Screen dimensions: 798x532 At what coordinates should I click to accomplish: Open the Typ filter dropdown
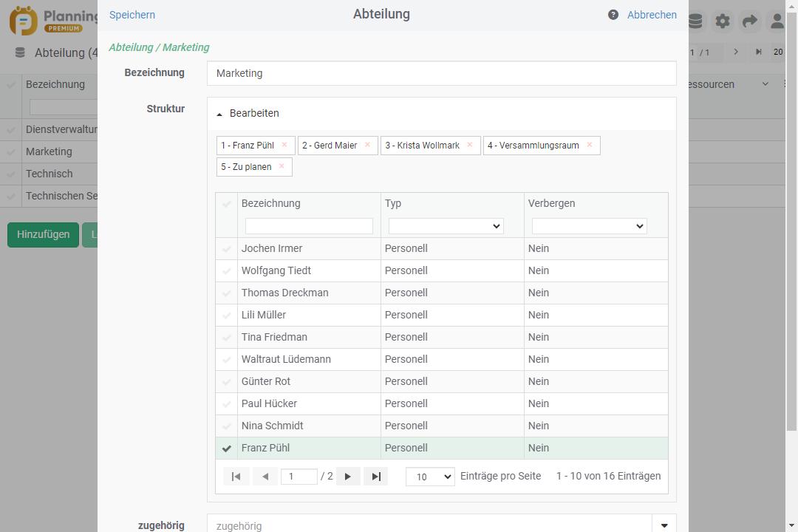[446, 226]
